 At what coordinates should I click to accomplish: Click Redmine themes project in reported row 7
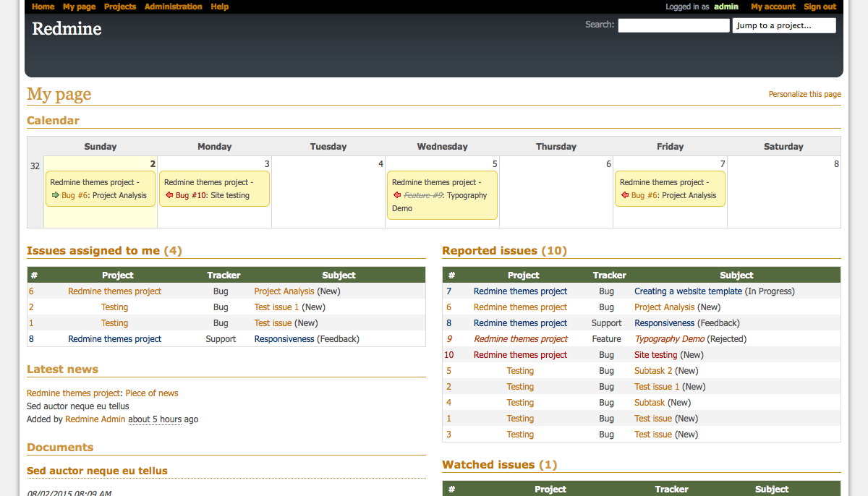[520, 291]
